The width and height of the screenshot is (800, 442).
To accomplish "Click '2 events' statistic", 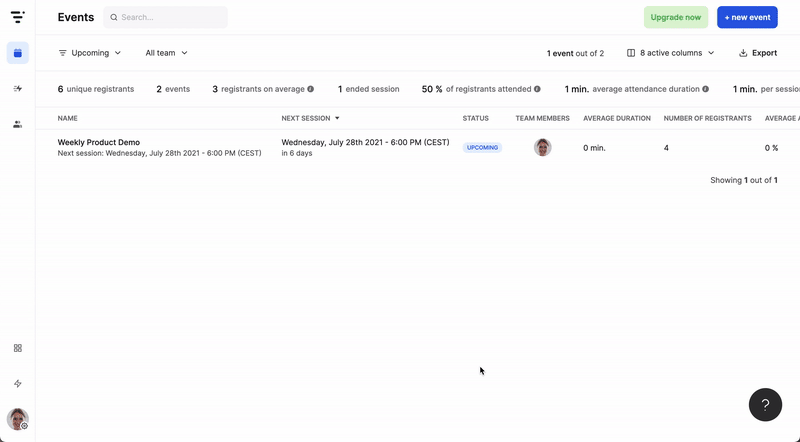I will coord(173,89).
